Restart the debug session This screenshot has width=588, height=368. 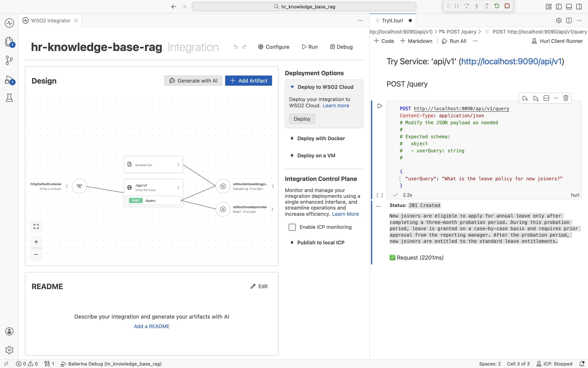[497, 6]
